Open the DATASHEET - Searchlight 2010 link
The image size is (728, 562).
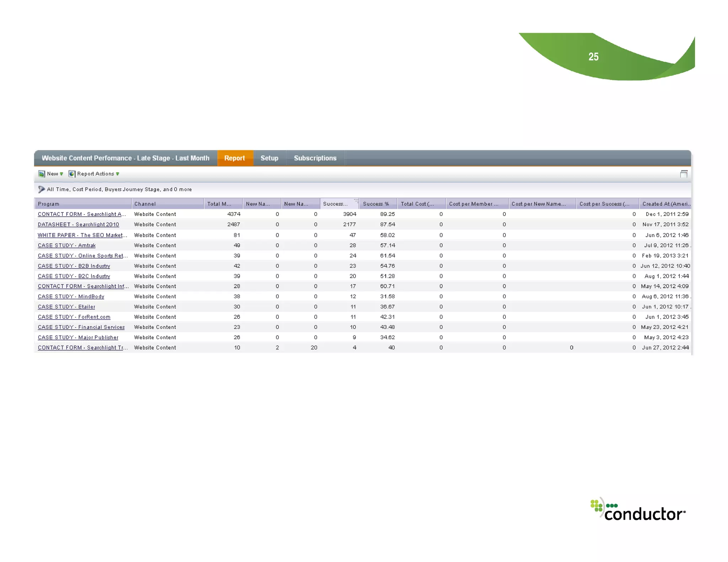(78, 225)
